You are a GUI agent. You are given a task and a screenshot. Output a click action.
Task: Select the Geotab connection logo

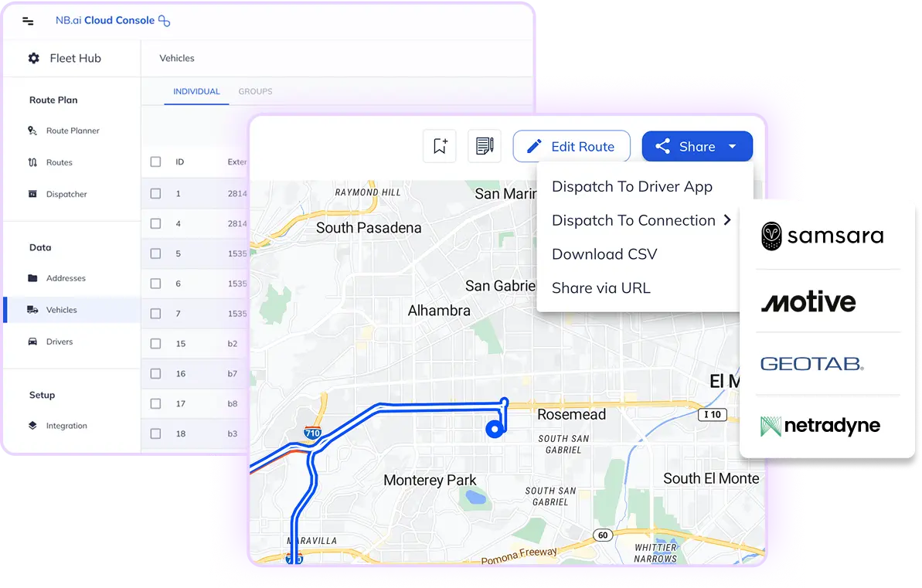click(x=812, y=363)
